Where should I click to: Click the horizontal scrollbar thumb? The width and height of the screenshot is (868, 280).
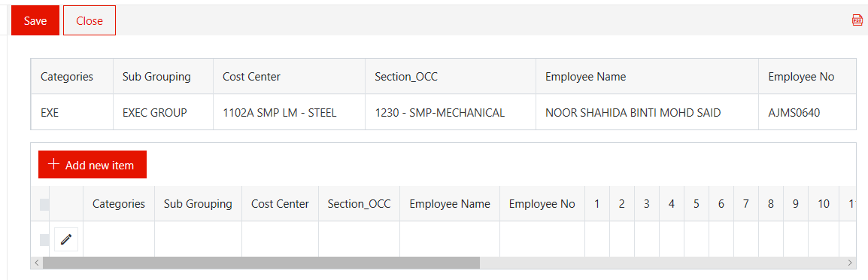(261, 263)
